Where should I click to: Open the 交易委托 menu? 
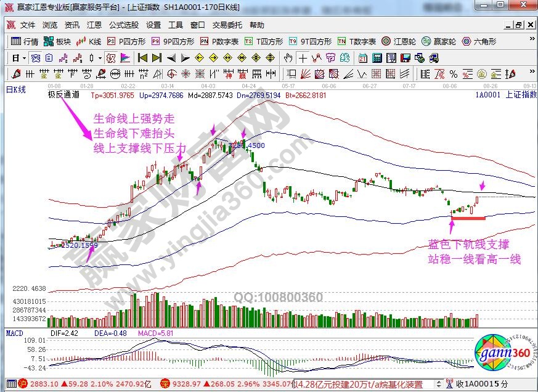[x=227, y=25]
